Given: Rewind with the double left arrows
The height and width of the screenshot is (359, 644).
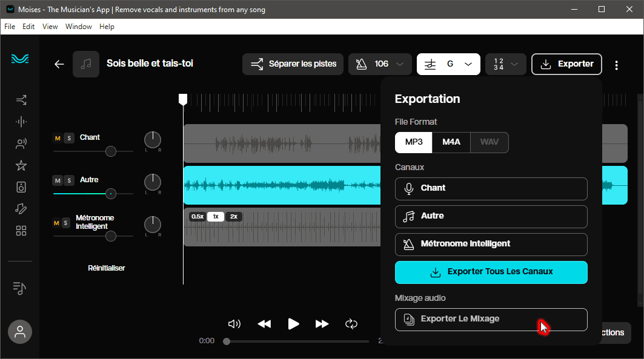Looking at the screenshot, I should 264,324.
